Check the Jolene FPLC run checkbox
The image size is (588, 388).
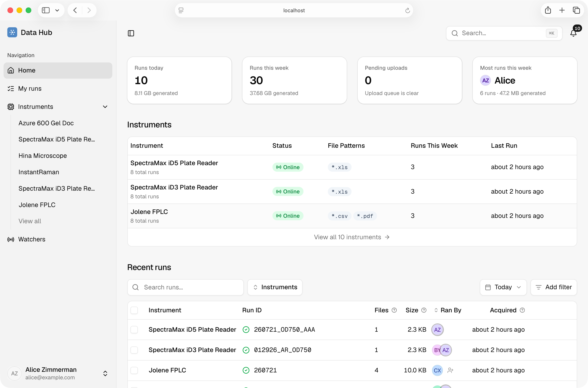pyautogui.click(x=134, y=370)
